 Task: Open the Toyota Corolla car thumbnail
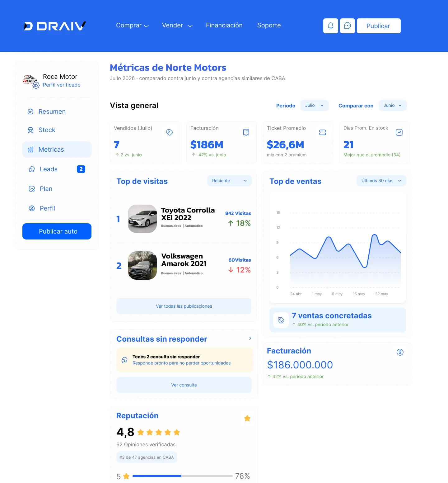click(x=142, y=219)
